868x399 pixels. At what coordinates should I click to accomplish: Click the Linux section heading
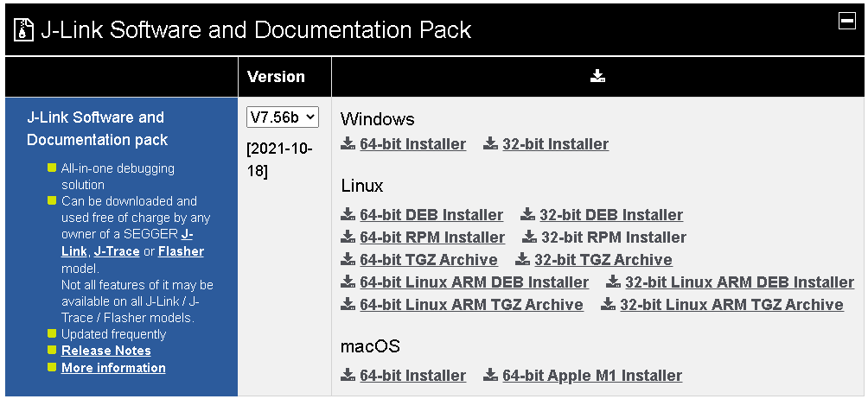click(x=362, y=187)
